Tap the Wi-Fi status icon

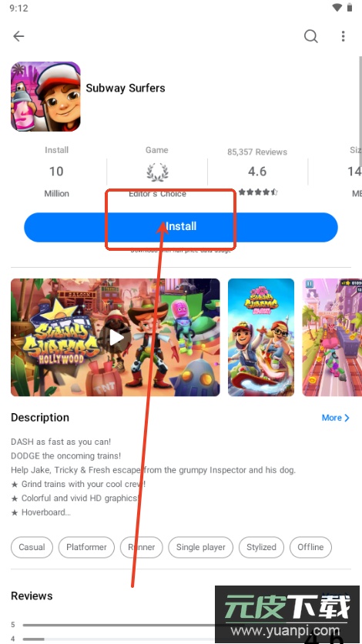point(337,8)
